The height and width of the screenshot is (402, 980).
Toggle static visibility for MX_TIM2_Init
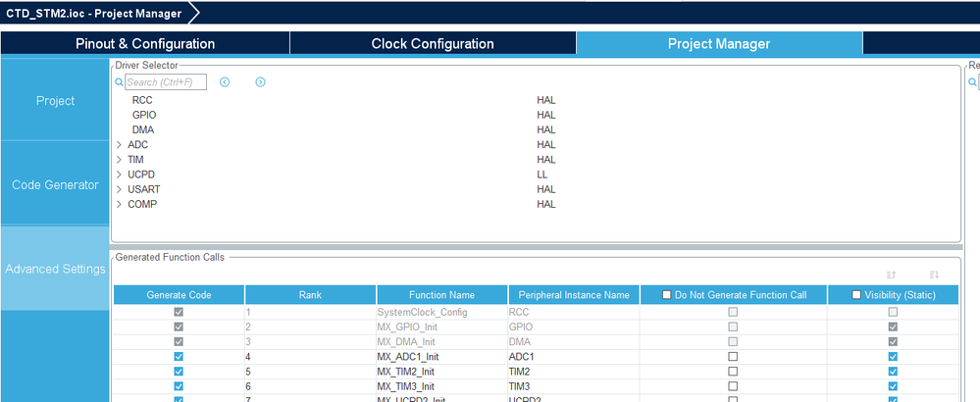893,372
